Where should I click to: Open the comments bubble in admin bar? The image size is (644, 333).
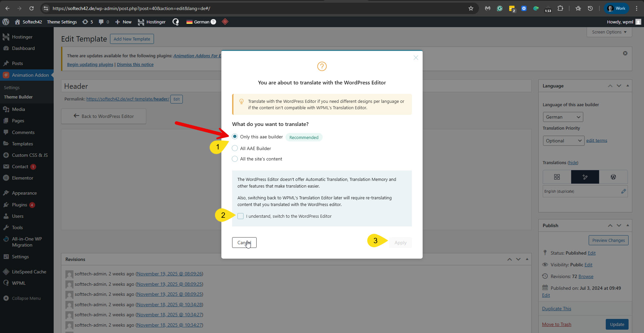point(104,22)
